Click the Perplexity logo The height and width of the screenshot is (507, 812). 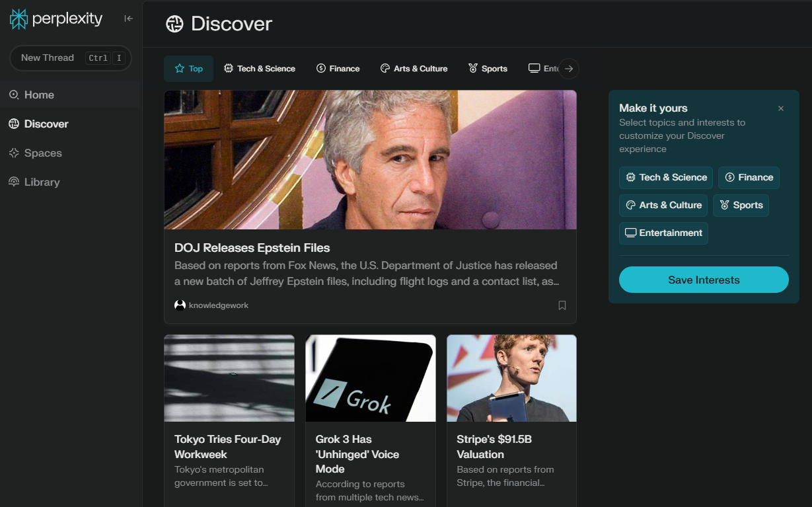click(x=56, y=19)
